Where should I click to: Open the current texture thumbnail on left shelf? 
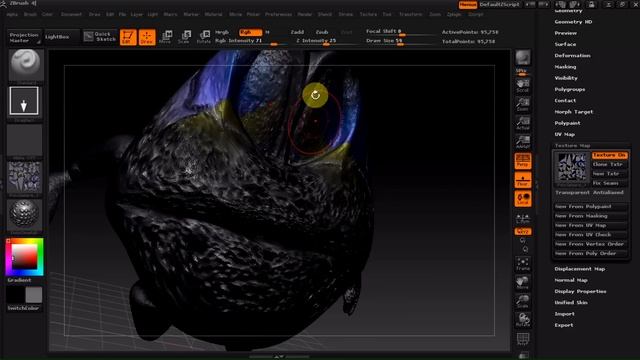pos(24,177)
